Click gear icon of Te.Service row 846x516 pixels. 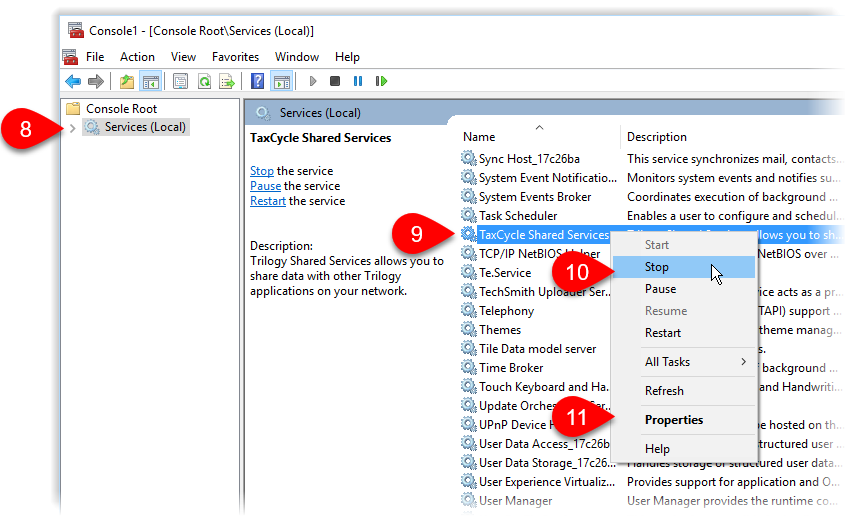point(468,273)
